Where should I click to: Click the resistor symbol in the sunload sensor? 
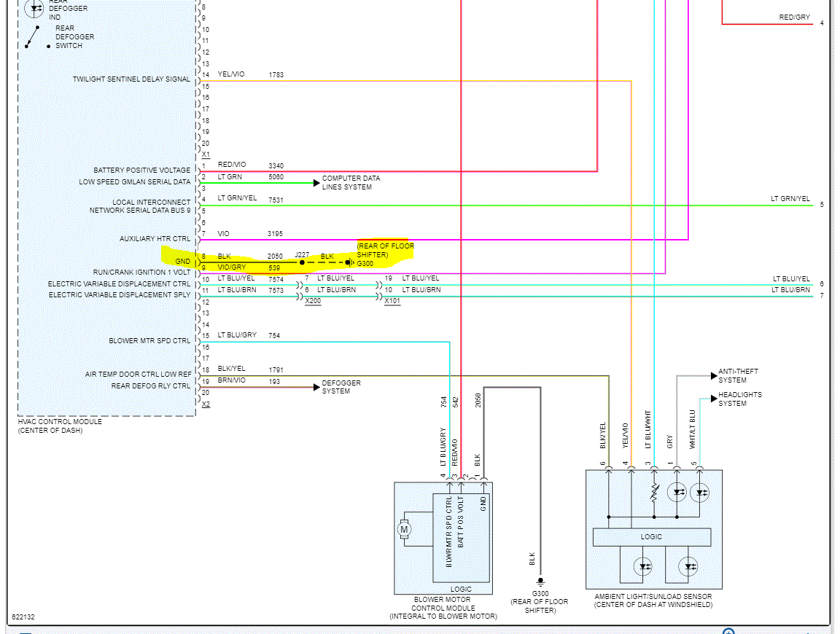coord(654,493)
